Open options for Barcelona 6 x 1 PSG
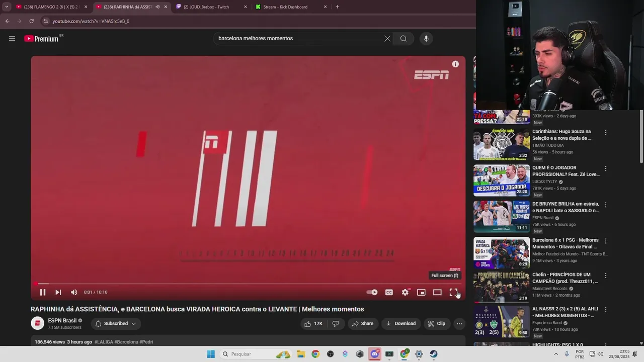The height and width of the screenshot is (362, 644). click(606, 241)
